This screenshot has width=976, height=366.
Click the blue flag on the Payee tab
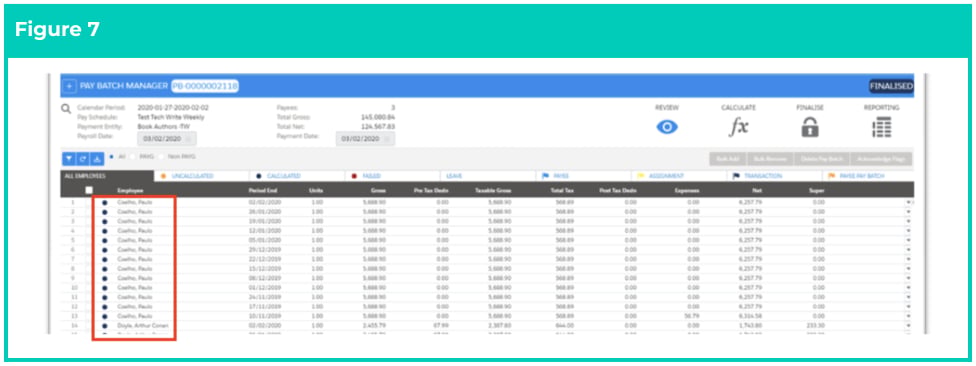545,176
